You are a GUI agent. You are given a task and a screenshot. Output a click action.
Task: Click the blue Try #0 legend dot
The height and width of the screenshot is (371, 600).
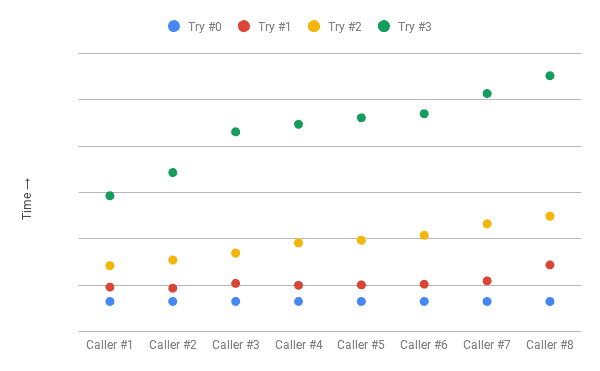174,26
